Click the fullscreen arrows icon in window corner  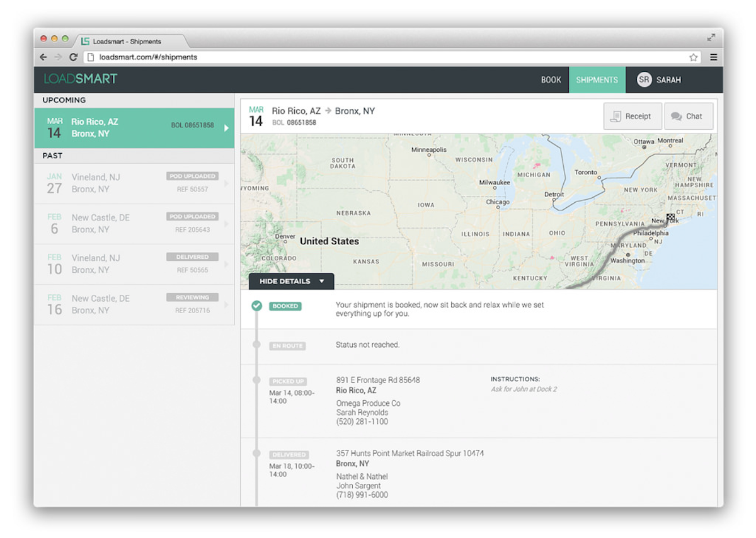pos(711,37)
